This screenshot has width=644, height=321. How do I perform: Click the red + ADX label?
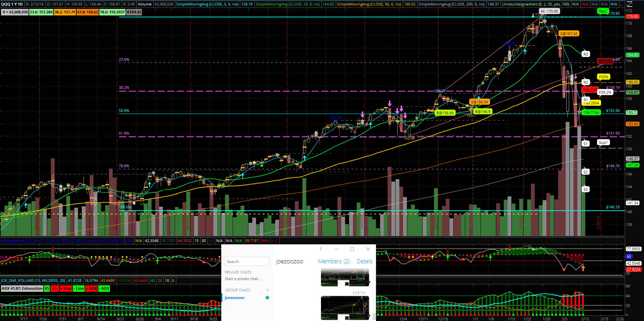91,288
